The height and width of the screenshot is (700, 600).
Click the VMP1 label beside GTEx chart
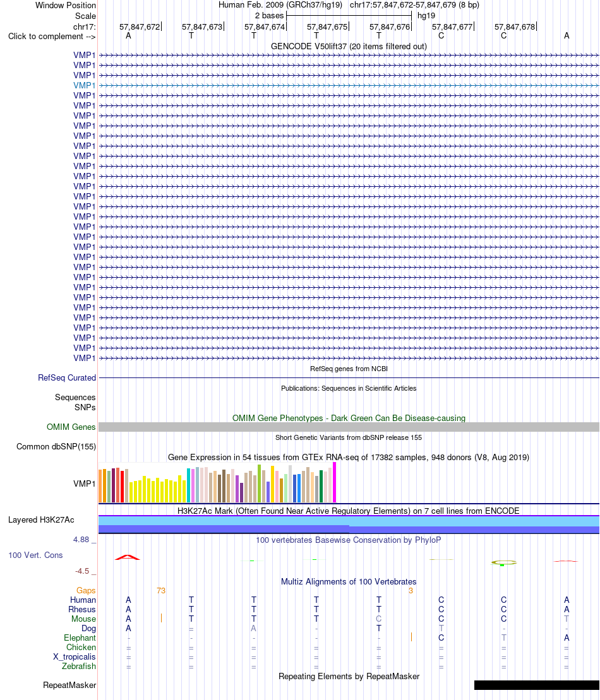[85, 483]
